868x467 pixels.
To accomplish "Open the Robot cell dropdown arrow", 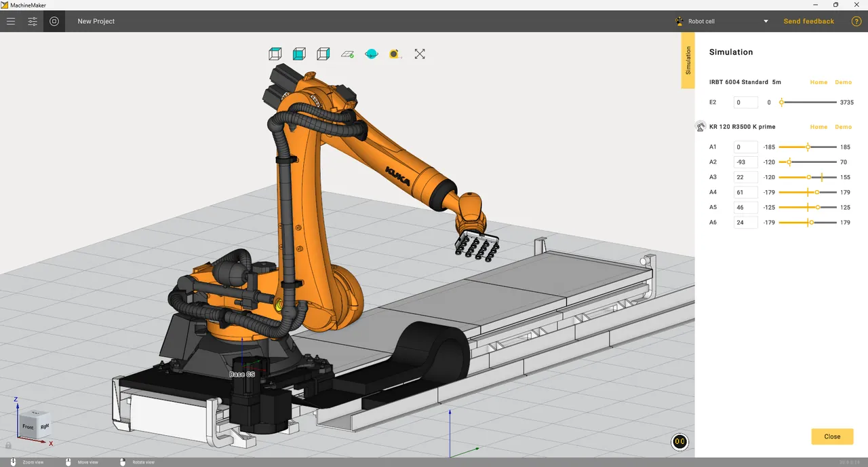I will pos(766,21).
